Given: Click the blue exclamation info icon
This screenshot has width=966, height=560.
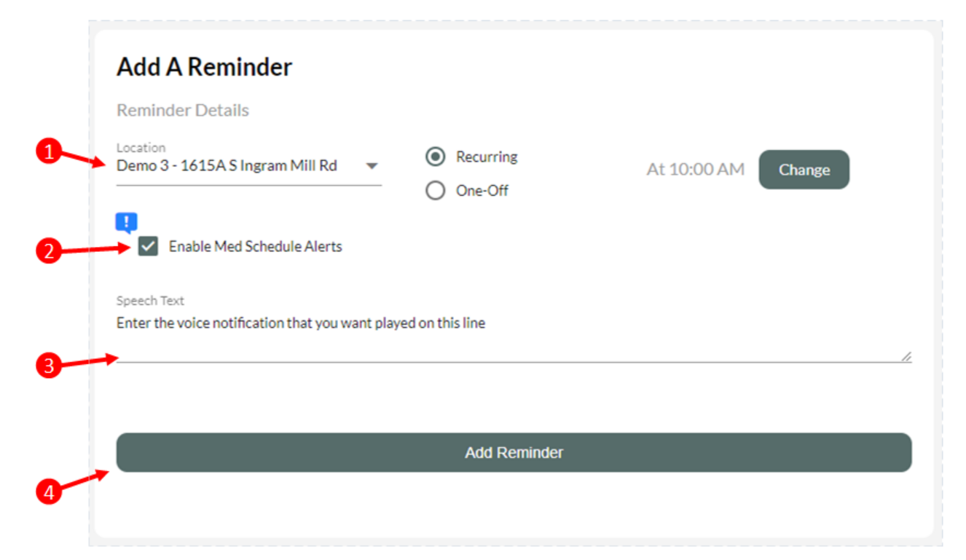Looking at the screenshot, I should 126,222.
